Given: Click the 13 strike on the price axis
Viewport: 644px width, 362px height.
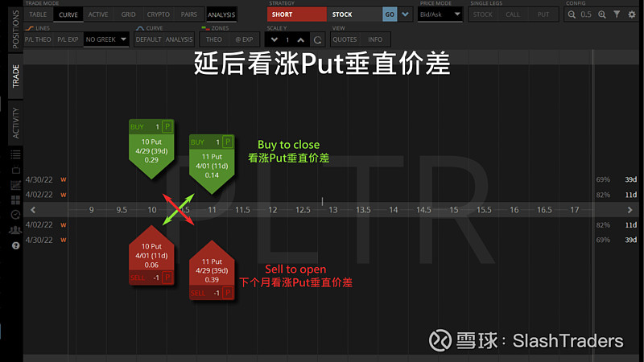Looking at the screenshot, I should tap(333, 210).
